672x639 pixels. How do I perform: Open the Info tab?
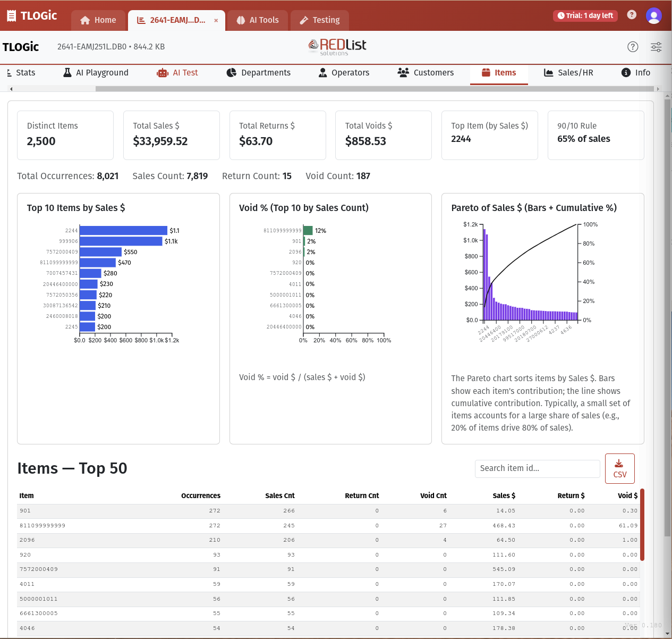coord(635,73)
